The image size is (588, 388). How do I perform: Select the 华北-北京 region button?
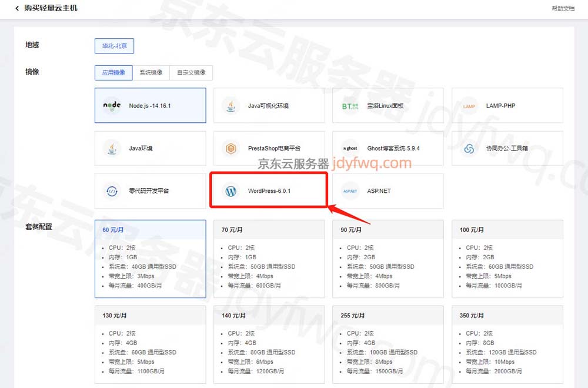(115, 46)
